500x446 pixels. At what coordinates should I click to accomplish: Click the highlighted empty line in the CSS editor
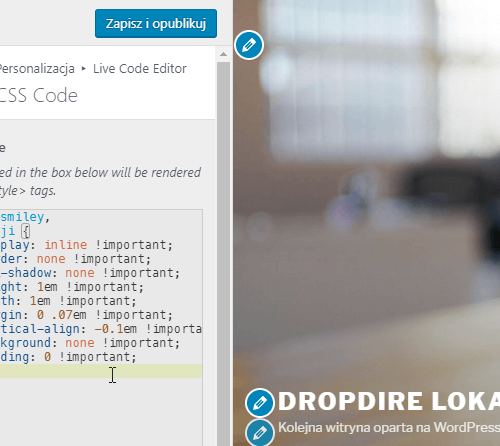(x=101, y=371)
